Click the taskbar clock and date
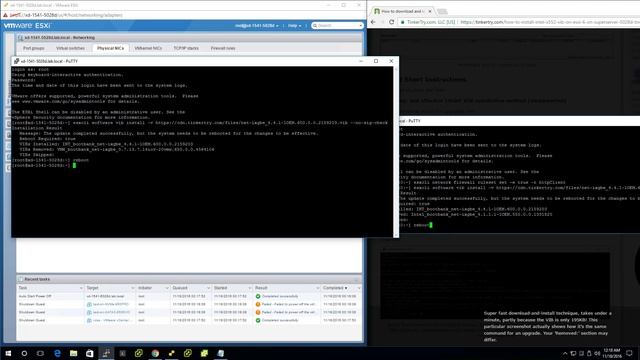The width and height of the screenshot is (640, 360). pos(611,353)
